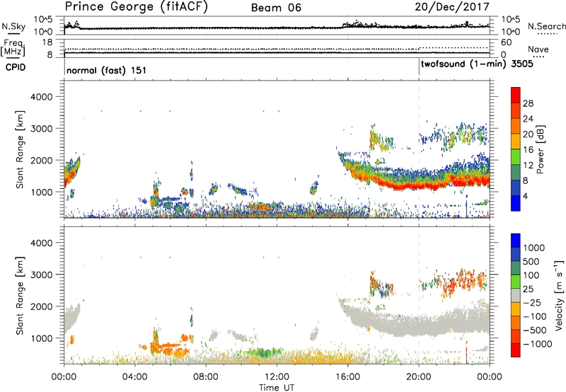Click the '4000' tick on the power panel axis
566x392 pixels.
point(41,97)
